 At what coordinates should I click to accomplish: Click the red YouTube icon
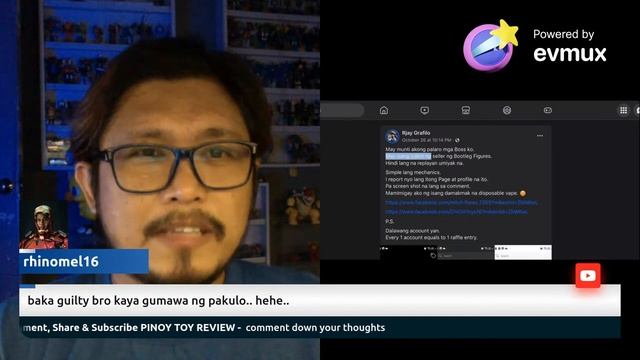[x=588, y=276]
